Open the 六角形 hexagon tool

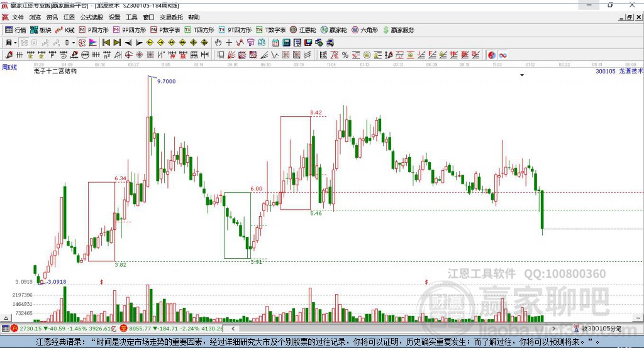tap(365, 30)
